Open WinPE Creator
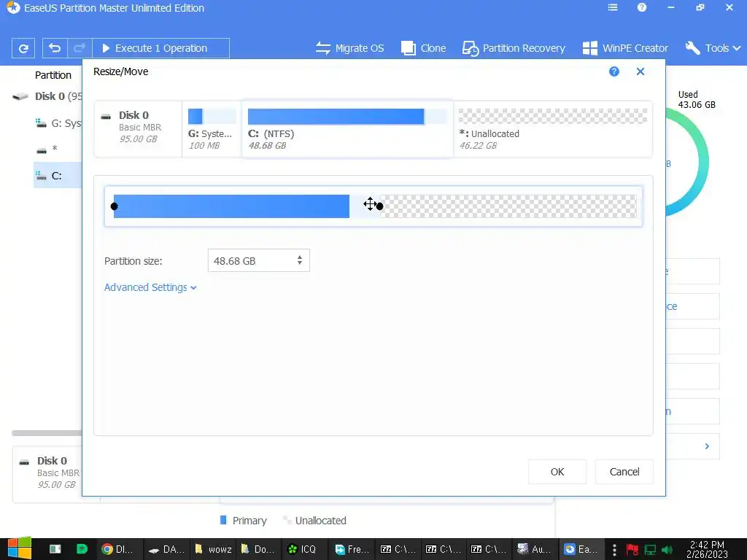Viewport: 747px width, 560px height. point(625,48)
